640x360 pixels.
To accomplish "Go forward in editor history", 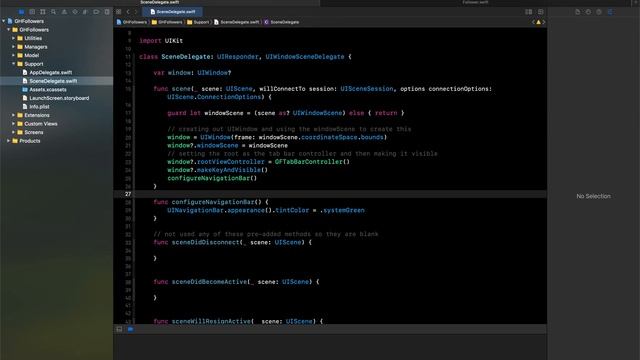I will point(136,12).
